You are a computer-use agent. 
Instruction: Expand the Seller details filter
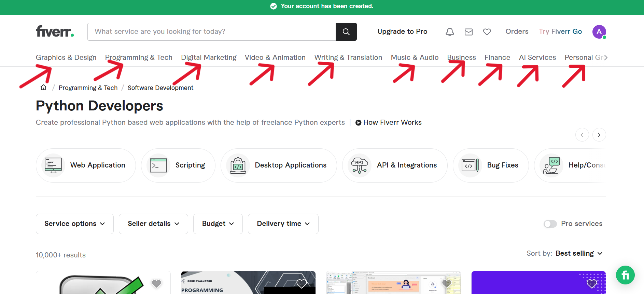[x=153, y=224]
